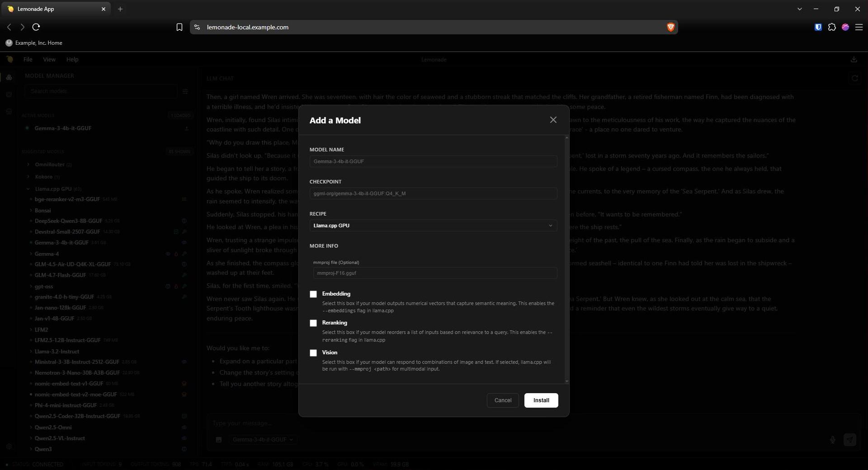This screenshot has height=470, width=868.
Task: Bookmark this page with the bookmark icon
Action: tap(179, 27)
